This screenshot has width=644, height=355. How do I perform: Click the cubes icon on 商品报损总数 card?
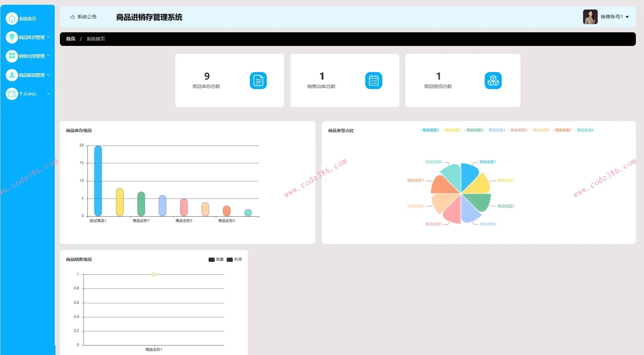(493, 81)
